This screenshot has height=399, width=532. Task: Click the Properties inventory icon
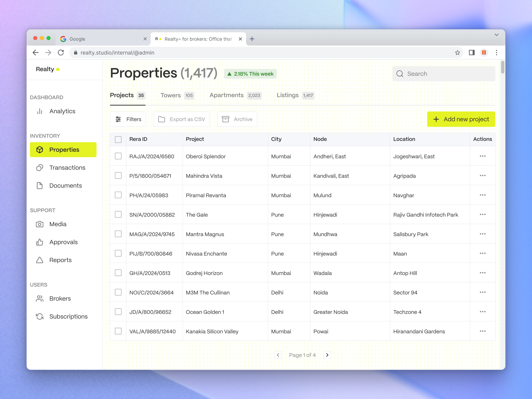(40, 150)
